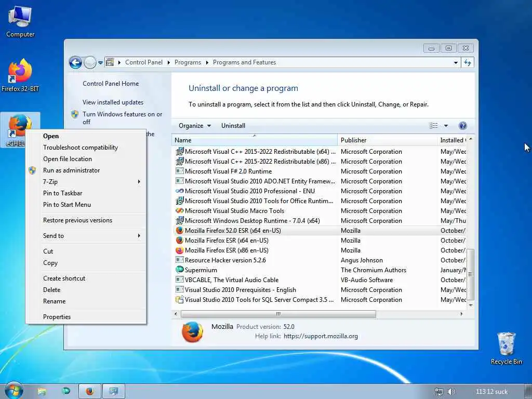Select the Firefox 32-BIT desktop shortcut

pos(20,75)
